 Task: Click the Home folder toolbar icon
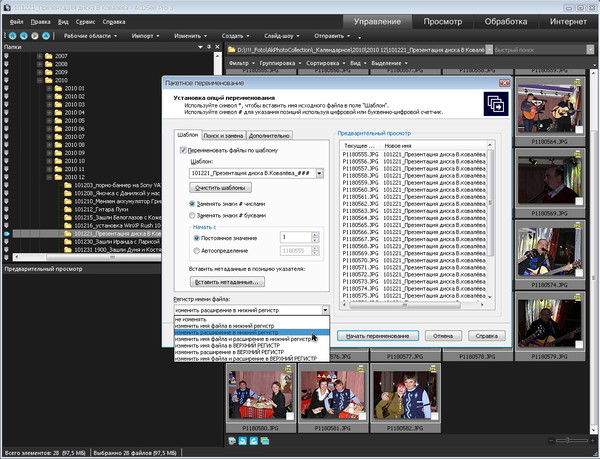coord(12,36)
